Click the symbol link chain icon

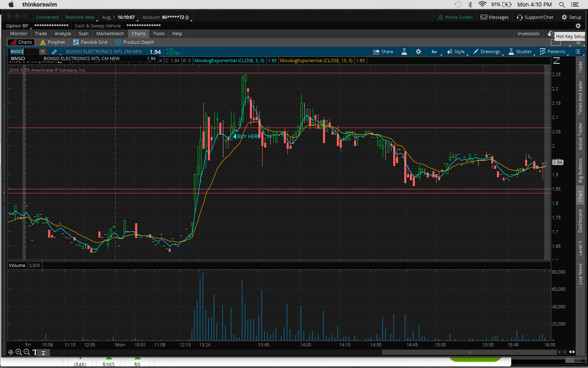[x=54, y=52]
